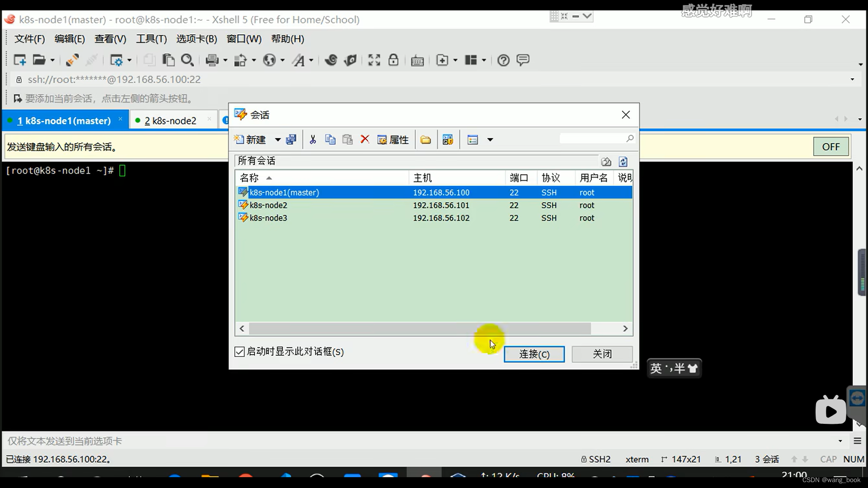Expand the view mode dropdown arrow in dialog

click(x=490, y=140)
